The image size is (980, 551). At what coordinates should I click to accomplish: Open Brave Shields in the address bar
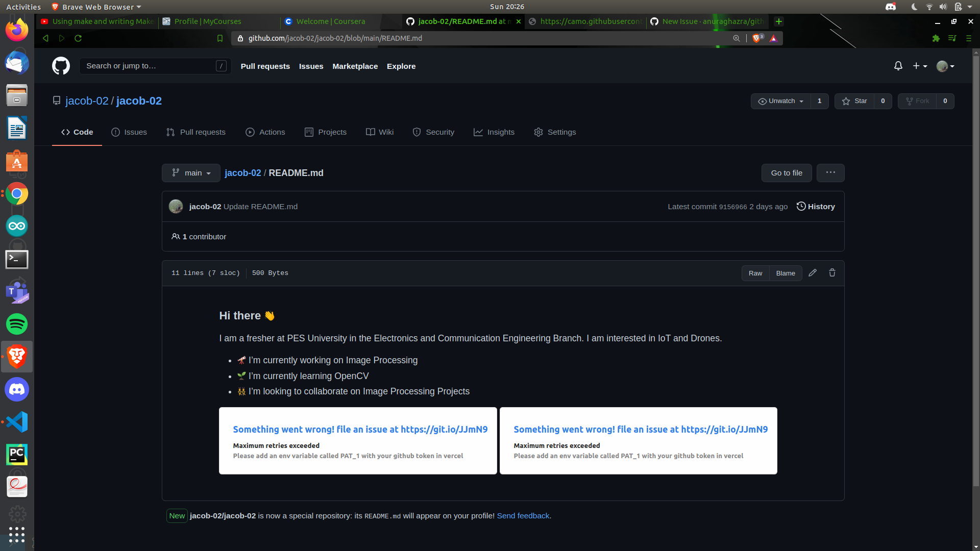757,38
